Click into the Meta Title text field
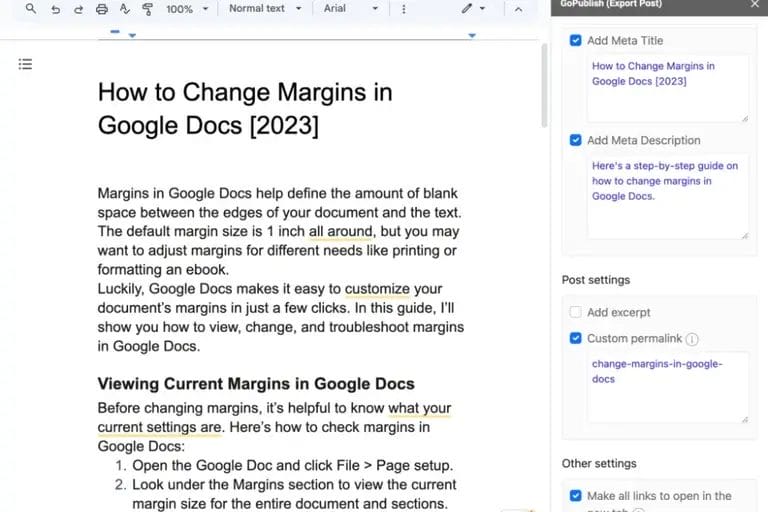Image resolution: width=768 pixels, height=512 pixels. point(668,88)
